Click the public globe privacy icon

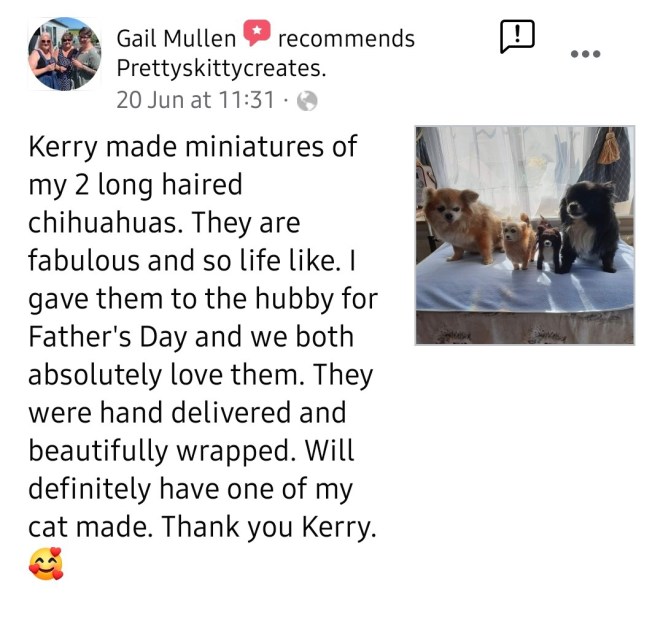307,101
